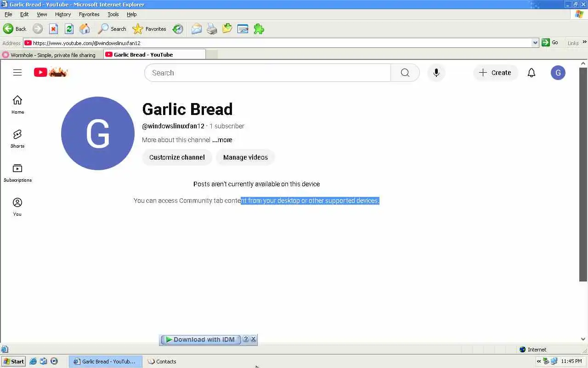588x368 pixels.
Task: Click the yellow folder download arrow icon
Action: pyautogui.click(x=227, y=29)
